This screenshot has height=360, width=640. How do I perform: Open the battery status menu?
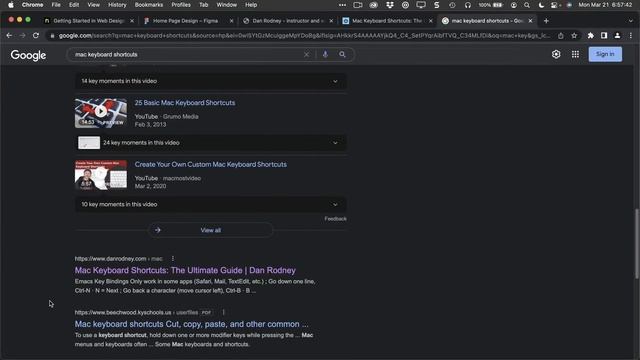(491, 5)
